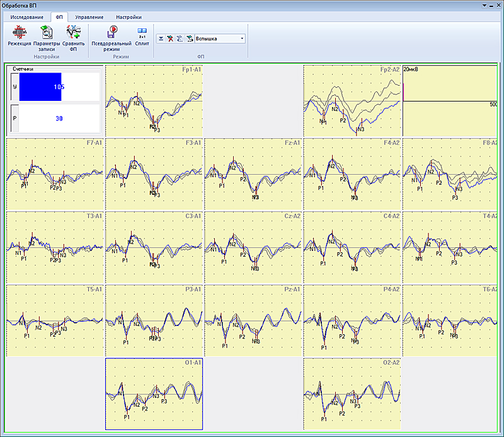The width and height of the screenshot is (504, 437).
Task: Click the red-cross delete-marker icon beside Вспышка
Action: (x=170, y=38)
